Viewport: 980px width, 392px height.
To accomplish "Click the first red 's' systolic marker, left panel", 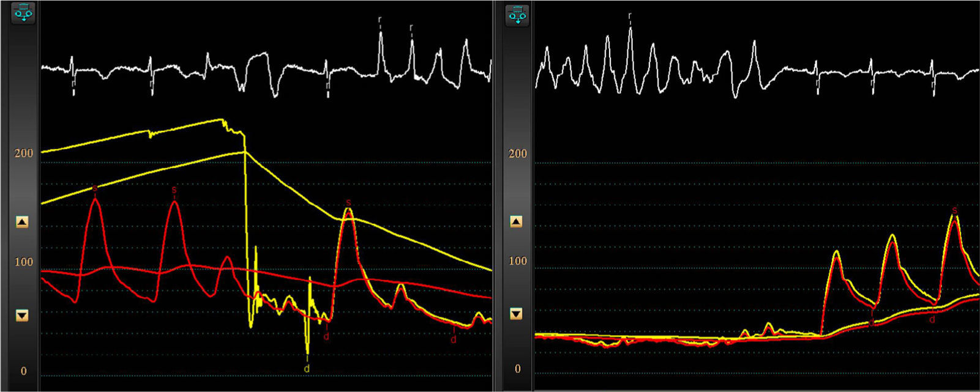I will pos(95,188).
